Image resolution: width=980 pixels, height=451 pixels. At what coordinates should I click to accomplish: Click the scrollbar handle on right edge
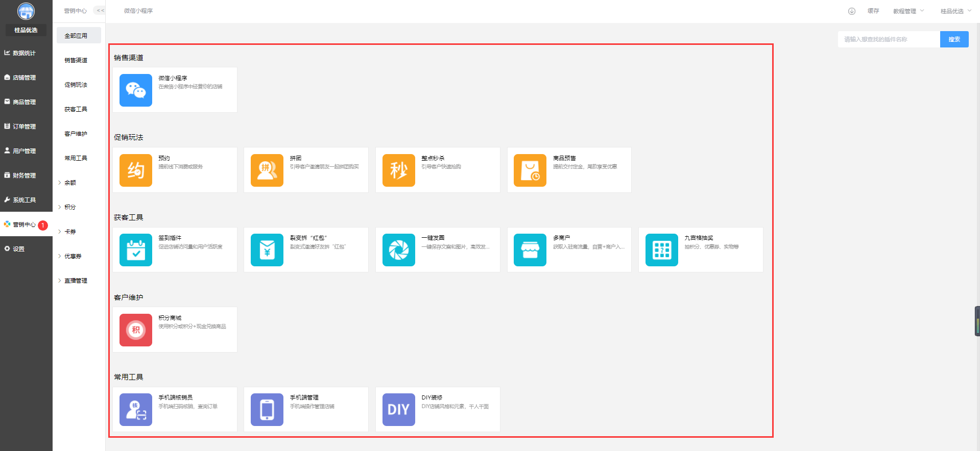click(x=977, y=321)
